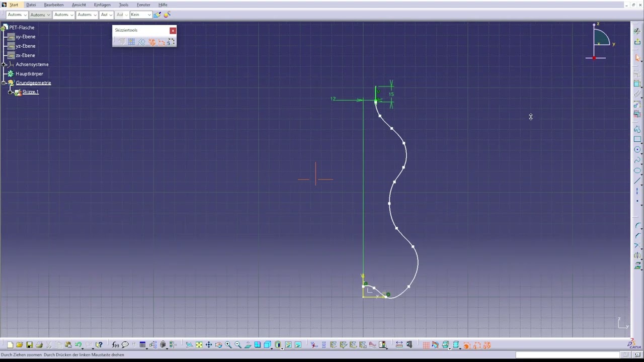Select the Mirror tool in the right toolbar

637,255
